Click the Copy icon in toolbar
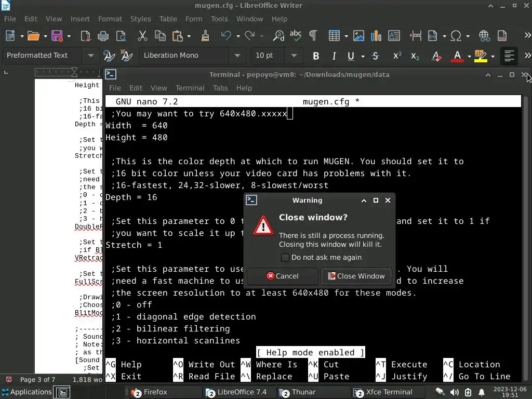532x399 pixels. (x=160, y=36)
